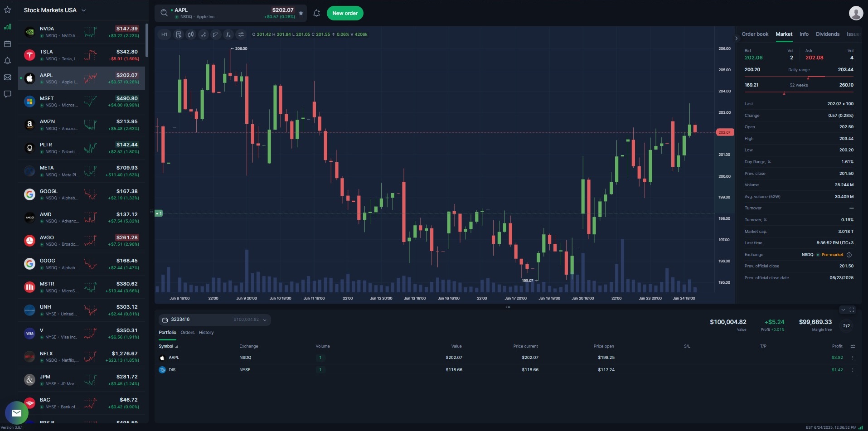This screenshot has width=868, height=431.
Task: Click the Pre-market info icon
Action: pyautogui.click(x=849, y=255)
